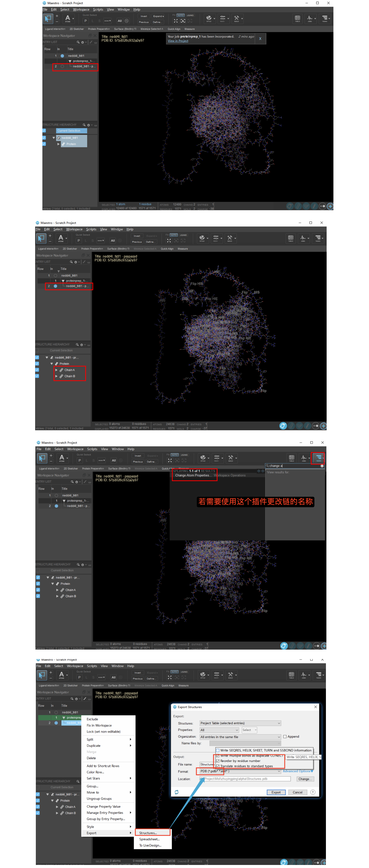Click highlighted blue workspace toggle in second window

[x=283, y=426]
